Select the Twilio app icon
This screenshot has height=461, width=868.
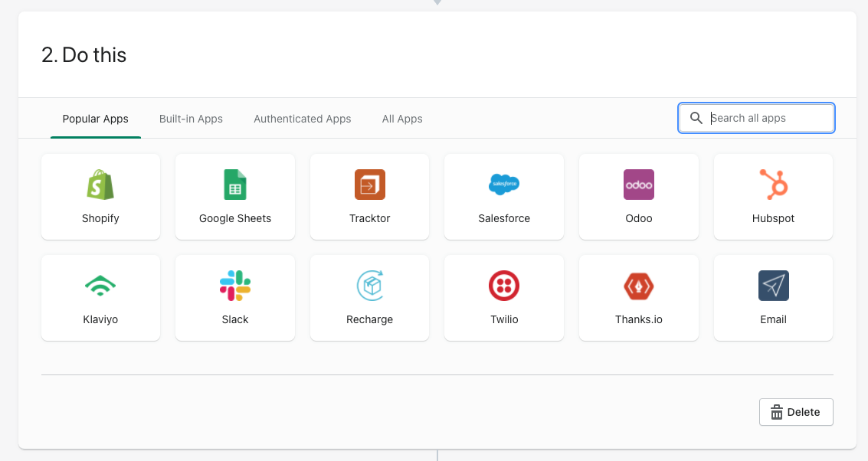(504, 286)
